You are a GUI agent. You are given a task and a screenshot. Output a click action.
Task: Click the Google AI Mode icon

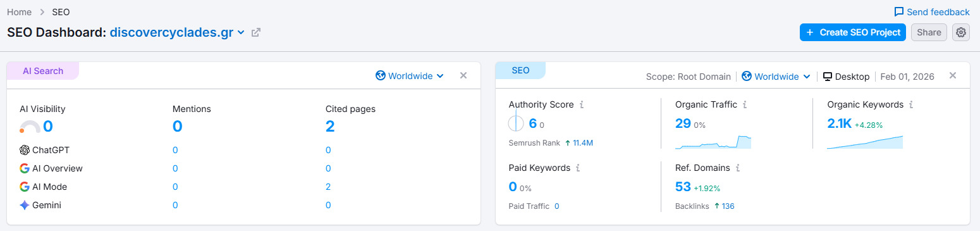click(25, 187)
